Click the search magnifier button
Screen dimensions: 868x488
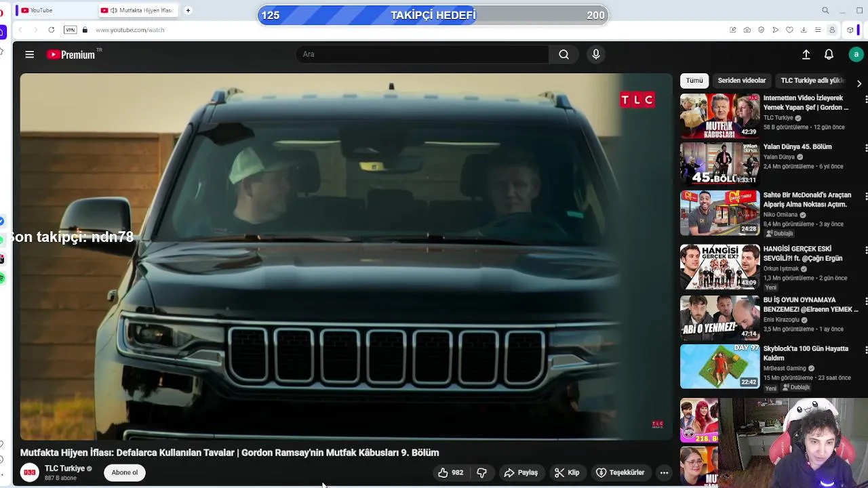[564, 54]
